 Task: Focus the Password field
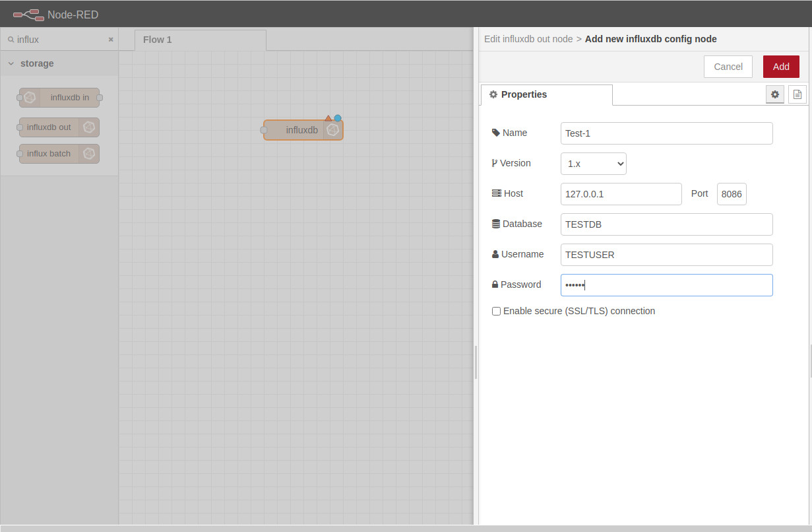coord(666,285)
